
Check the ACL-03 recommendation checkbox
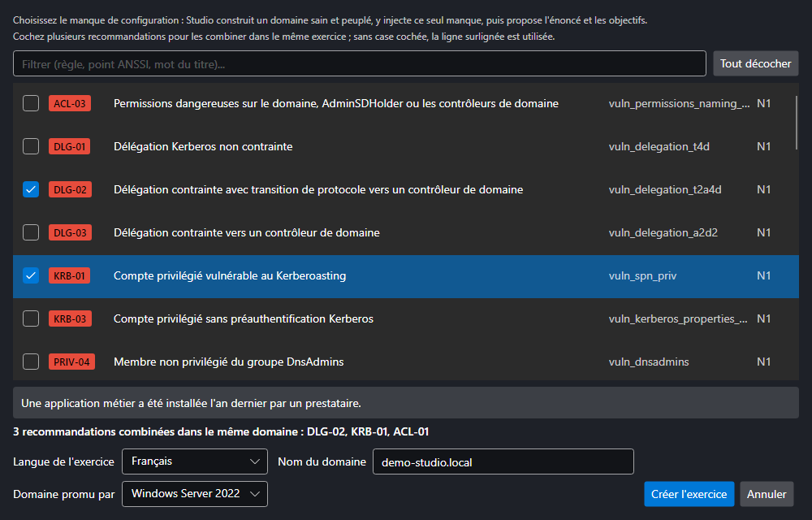31,103
